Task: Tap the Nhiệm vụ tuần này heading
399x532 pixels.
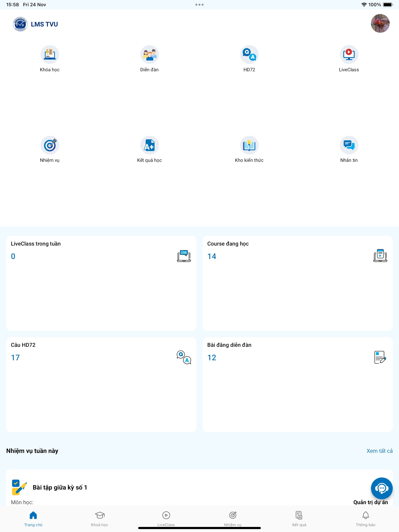Action: [x=32, y=451]
